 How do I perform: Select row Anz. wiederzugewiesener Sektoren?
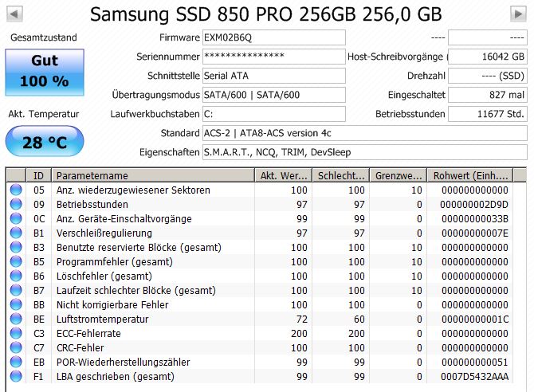coord(260,190)
